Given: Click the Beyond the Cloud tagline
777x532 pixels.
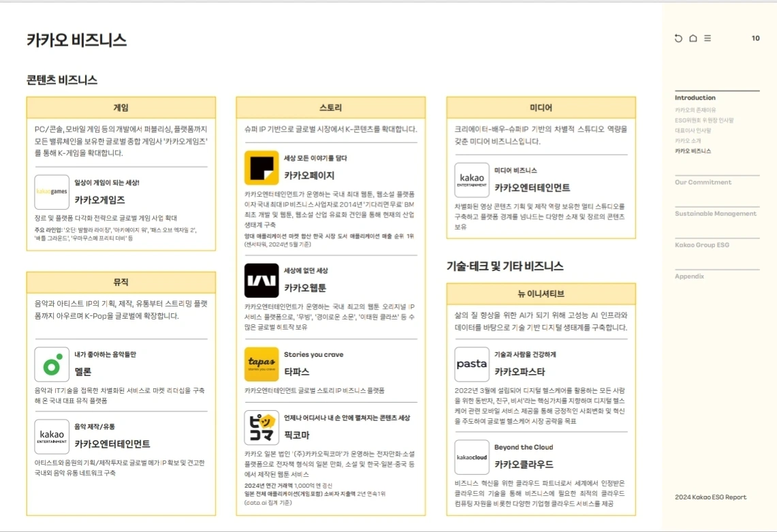Looking at the screenshot, I should [523, 448].
